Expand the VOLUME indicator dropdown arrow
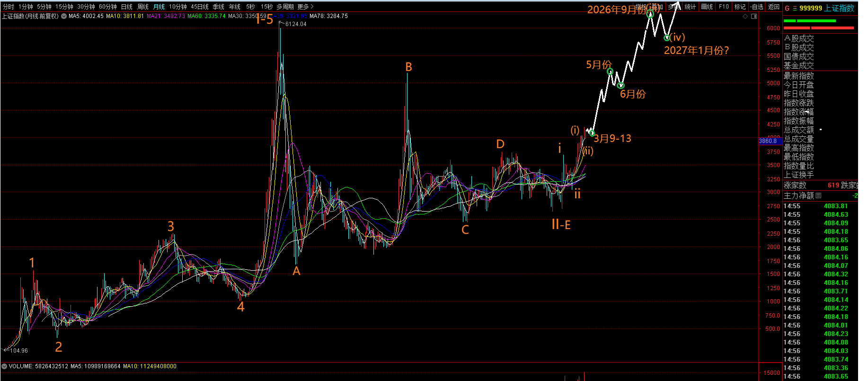This screenshot has width=868, height=381. [4, 366]
